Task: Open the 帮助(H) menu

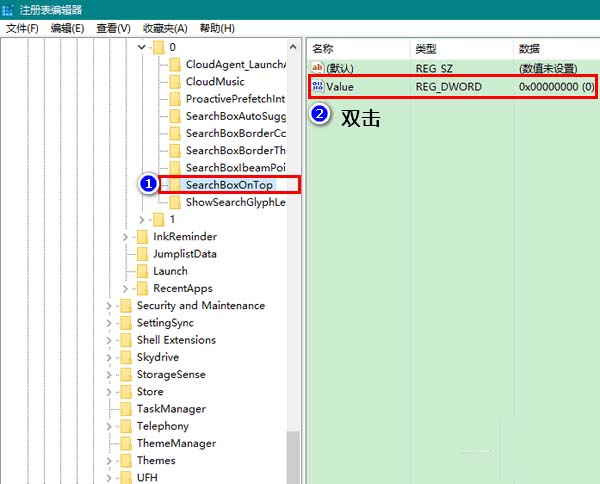Action: click(215, 28)
